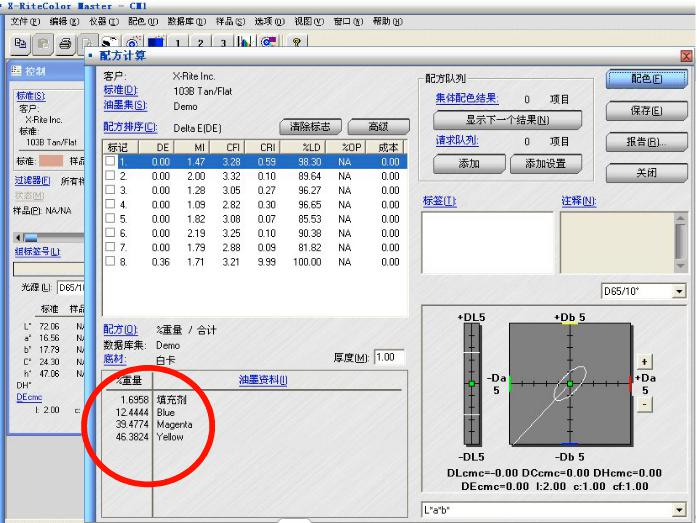
Task: Click the 厚度 thickness input field
Action: point(389,357)
